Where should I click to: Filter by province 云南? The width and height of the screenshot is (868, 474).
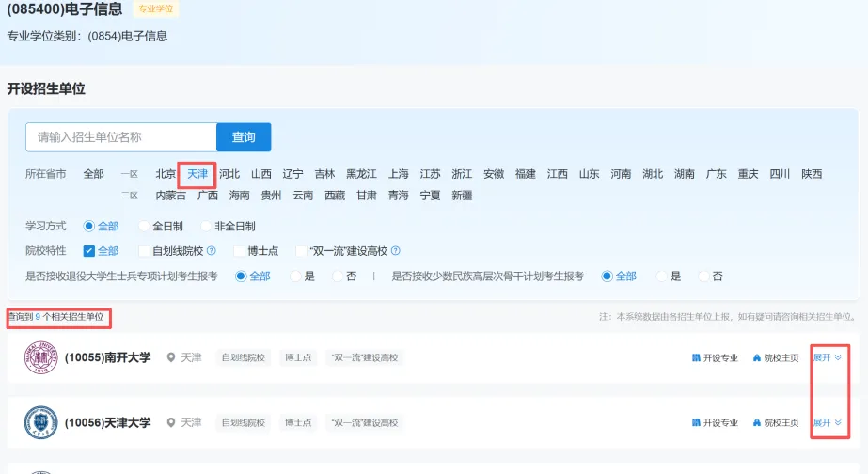303,196
